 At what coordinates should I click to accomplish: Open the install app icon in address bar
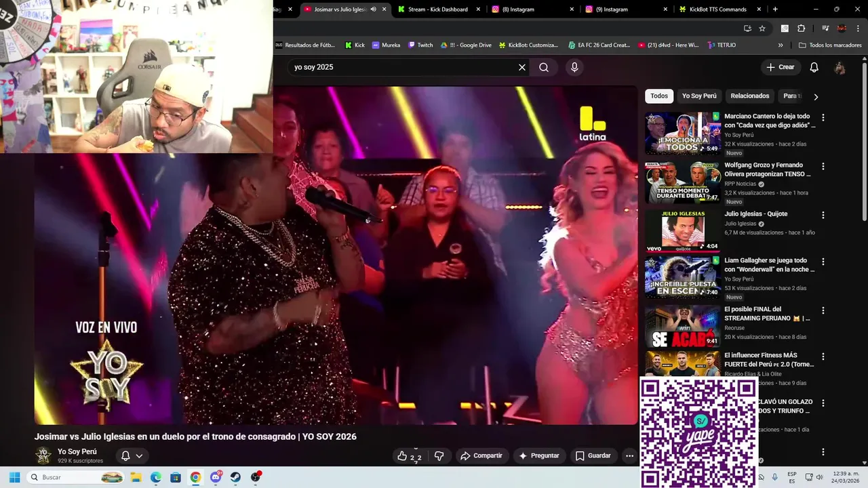pos(747,28)
